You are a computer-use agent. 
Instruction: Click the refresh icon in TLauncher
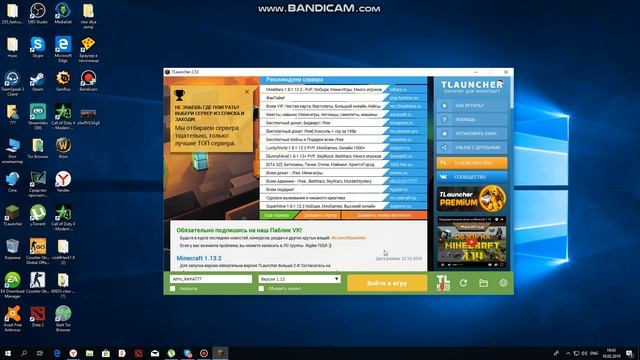(463, 282)
